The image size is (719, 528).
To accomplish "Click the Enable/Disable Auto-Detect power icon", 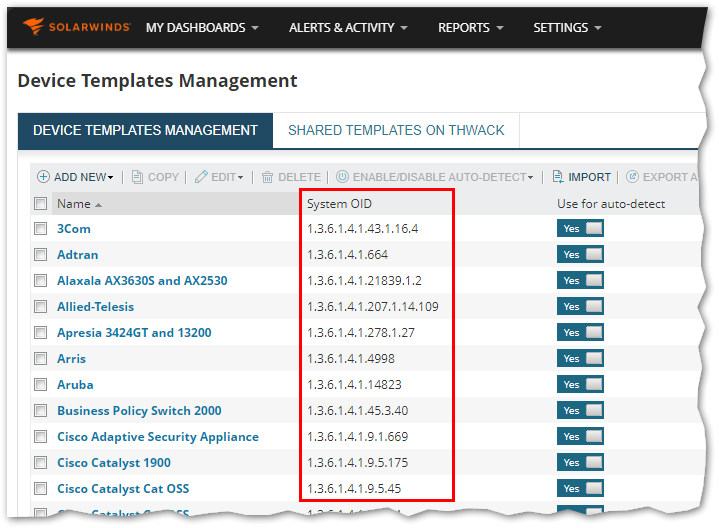I will 343,177.
